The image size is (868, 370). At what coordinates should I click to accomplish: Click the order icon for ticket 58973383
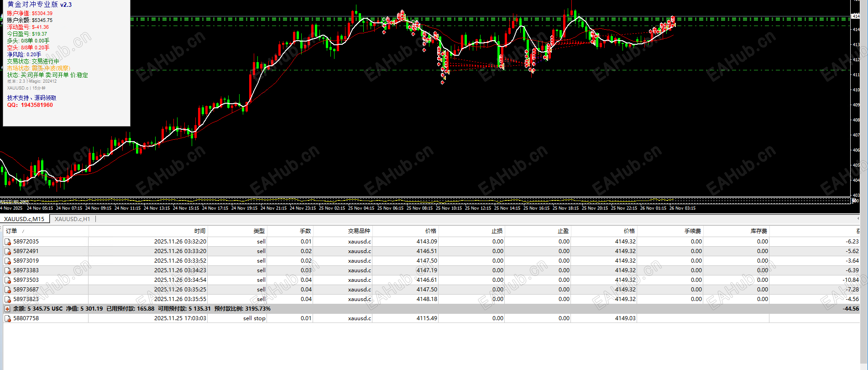click(8, 270)
